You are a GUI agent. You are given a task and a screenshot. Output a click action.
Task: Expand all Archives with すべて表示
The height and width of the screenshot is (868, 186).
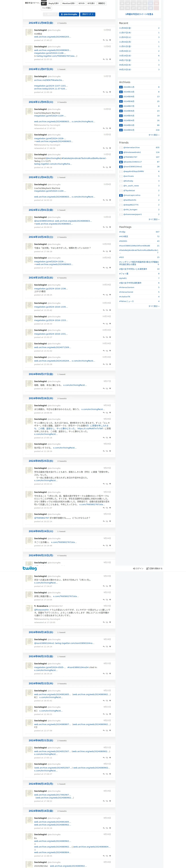(x=154, y=135)
